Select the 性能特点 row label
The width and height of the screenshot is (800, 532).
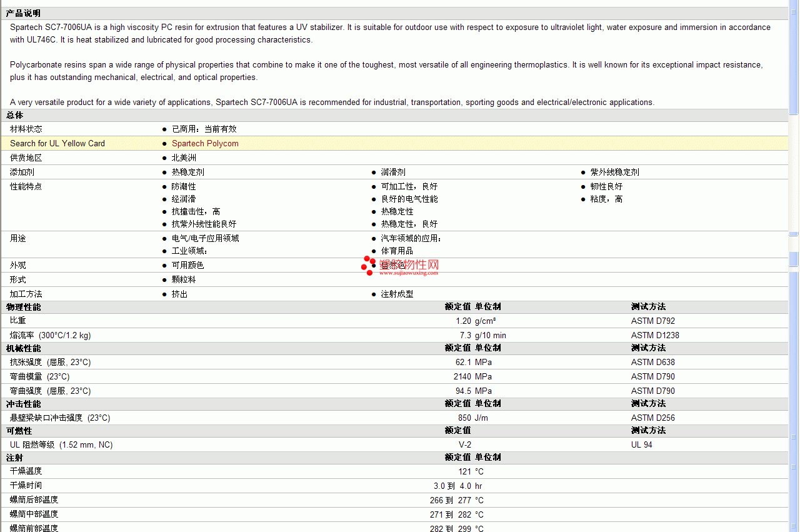click(x=26, y=186)
